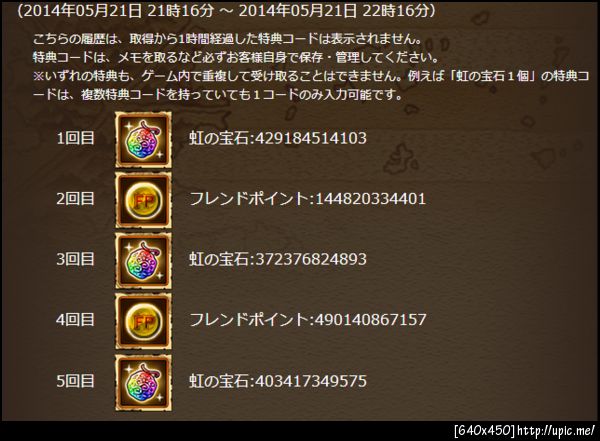Select the code 429184514103
The width and height of the screenshot is (600, 441).
pyautogui.click(x=311, y=138)
